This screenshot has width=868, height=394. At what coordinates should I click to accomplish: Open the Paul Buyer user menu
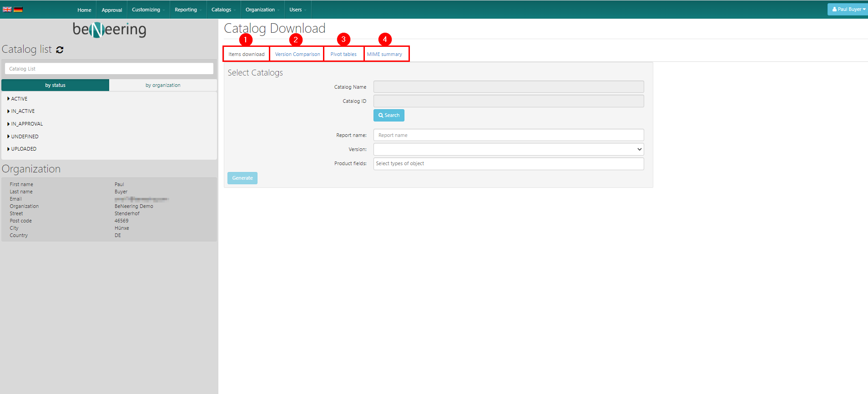(x=848, y=9)
